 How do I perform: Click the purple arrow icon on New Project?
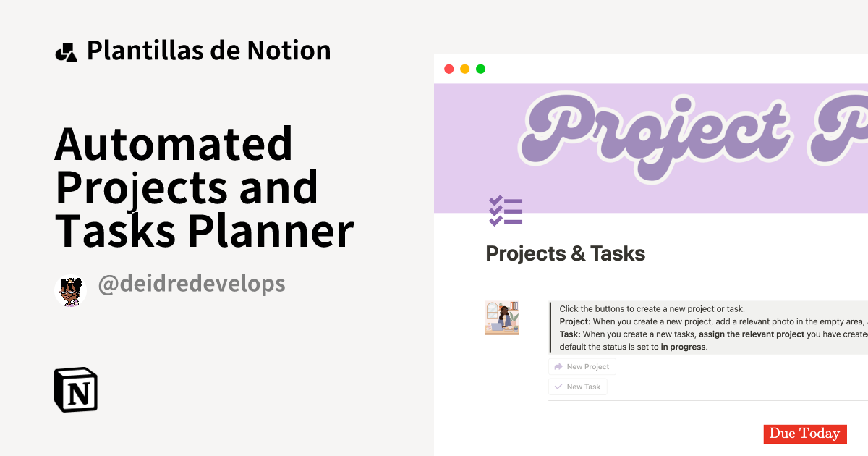click(x=558, y=366)
